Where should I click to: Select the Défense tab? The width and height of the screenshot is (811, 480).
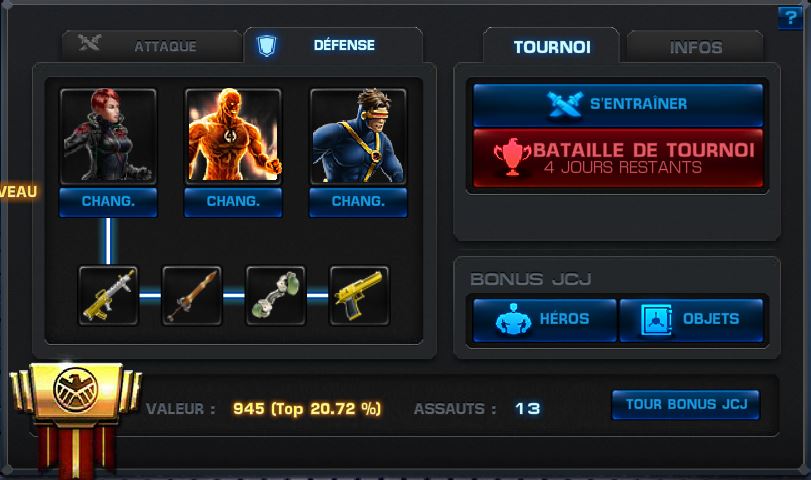point(333,45)
